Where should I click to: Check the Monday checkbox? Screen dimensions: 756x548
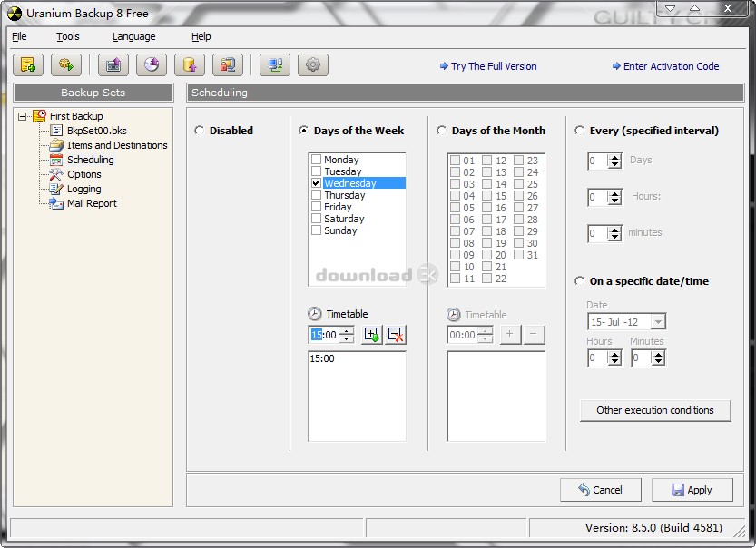click(316, 159)
